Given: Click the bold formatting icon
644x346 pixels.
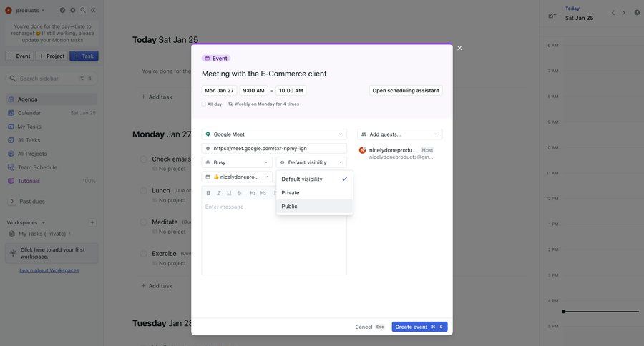Looking at the screenshot, I should click(208, 193).
